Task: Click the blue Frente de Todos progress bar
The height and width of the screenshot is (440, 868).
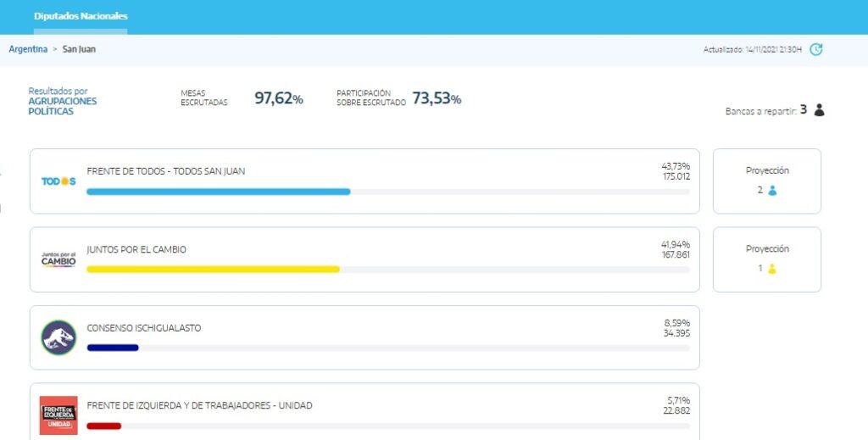Action: tap(219, 192)
